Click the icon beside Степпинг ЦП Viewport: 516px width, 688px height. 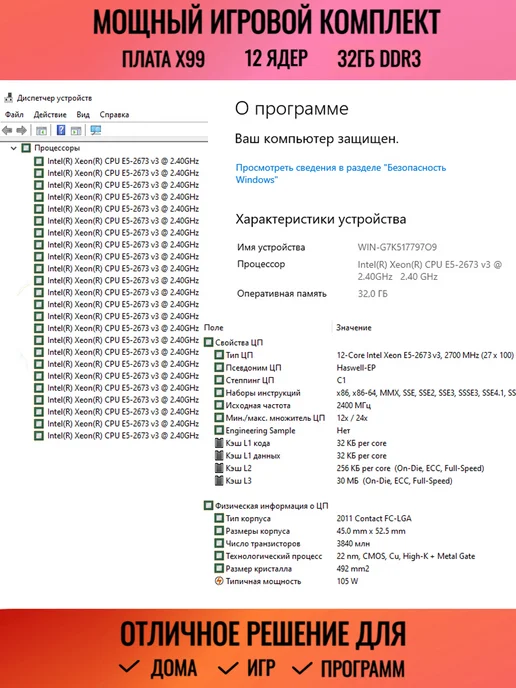click(219, 380)
